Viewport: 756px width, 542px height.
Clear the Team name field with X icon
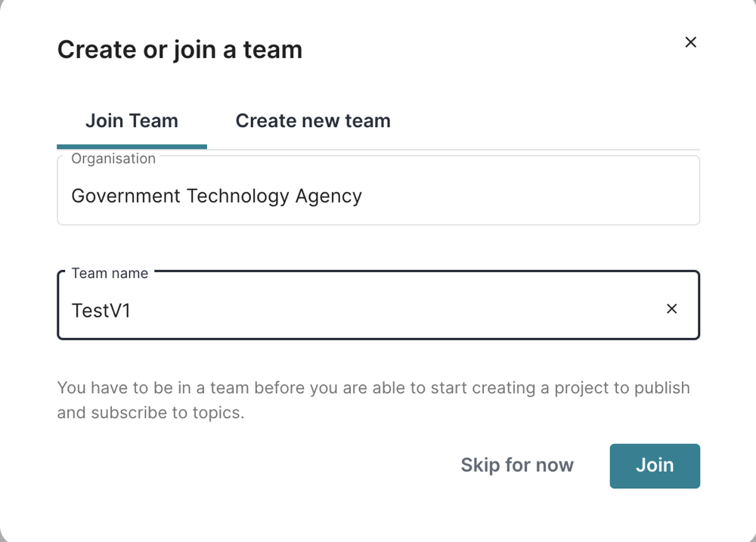(x=671, y=308)
